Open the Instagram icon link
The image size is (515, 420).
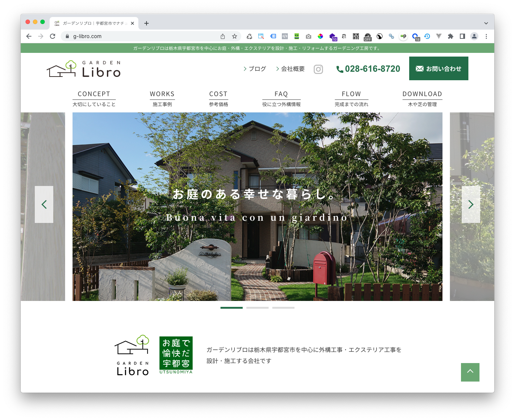point(318,69)
